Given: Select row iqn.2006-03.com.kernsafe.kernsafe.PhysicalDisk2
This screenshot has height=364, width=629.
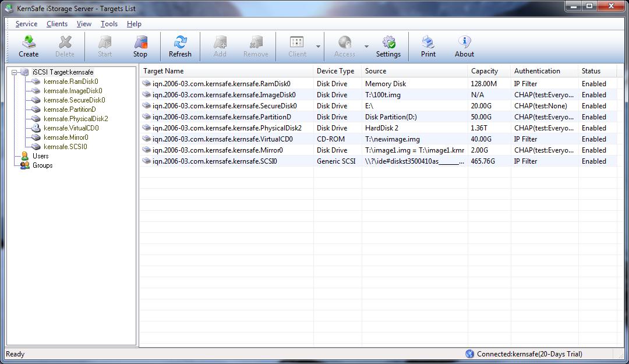Looking at the screenshot, I should pyautogui.click(x=379, y=128).
